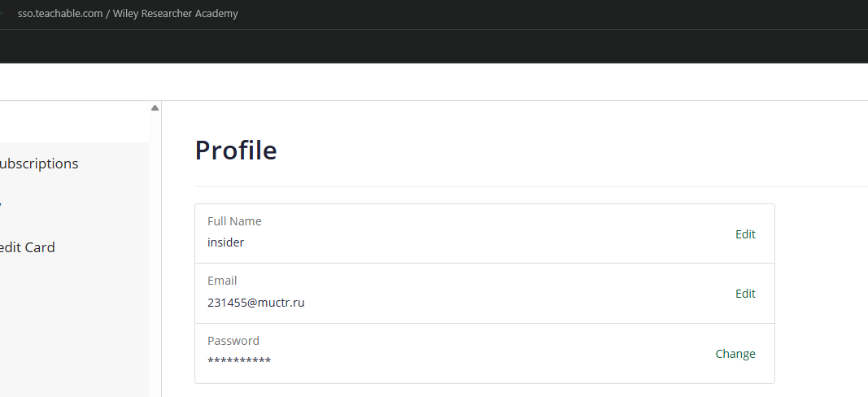Edit the Full Name field
Image resolution: width=868 pixels, height=397 pixels.
pyautogui.click(x=745, y=234)
